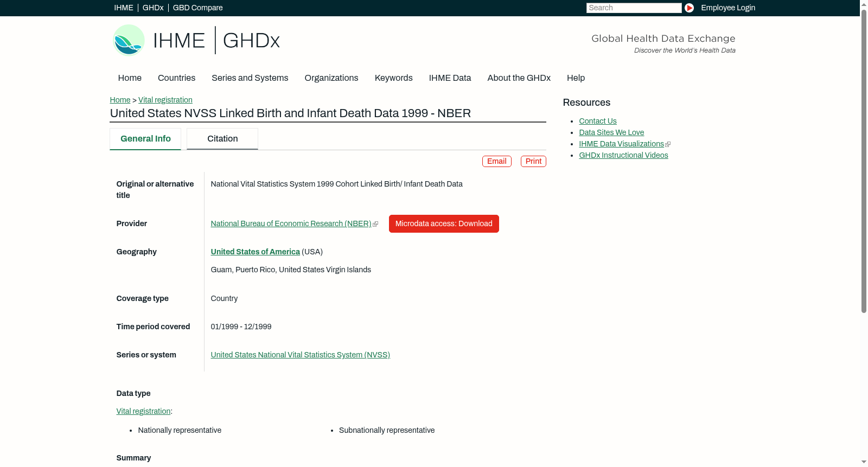Click the IHME leaf logo
This screenshot has width=868, height=467.
point(129,40)
